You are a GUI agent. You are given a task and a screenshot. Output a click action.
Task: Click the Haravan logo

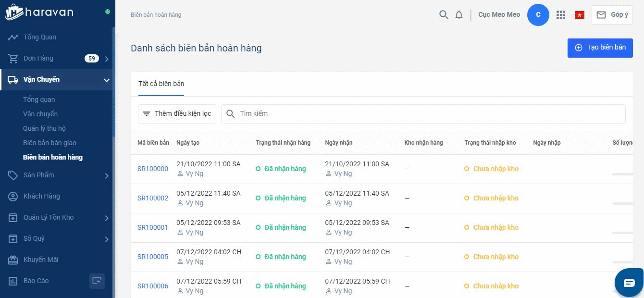click(39, 12)
